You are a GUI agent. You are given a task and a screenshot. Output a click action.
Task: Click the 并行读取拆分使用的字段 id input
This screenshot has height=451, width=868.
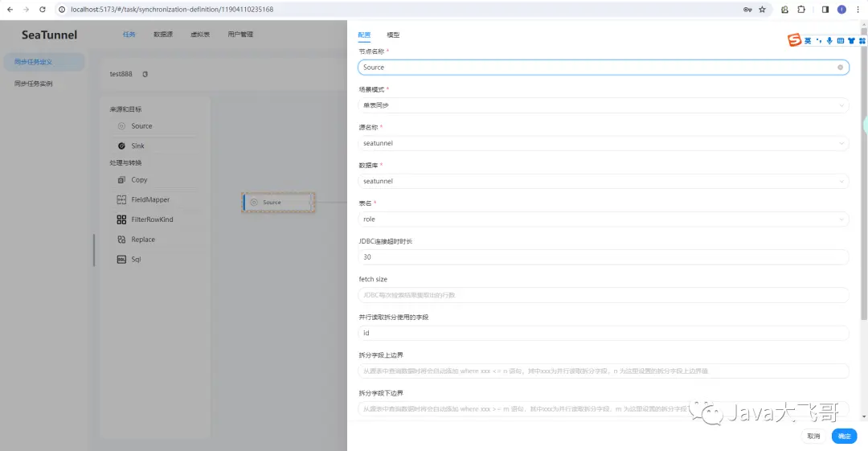[604, 333]
